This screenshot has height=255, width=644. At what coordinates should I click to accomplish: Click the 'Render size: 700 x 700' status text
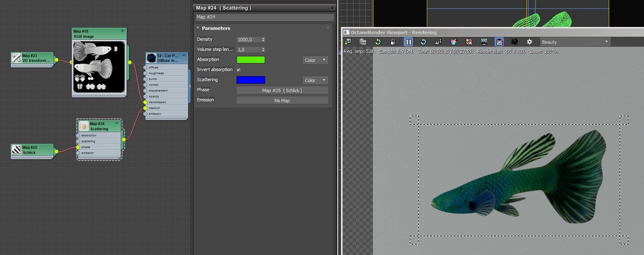pos(502,51)
